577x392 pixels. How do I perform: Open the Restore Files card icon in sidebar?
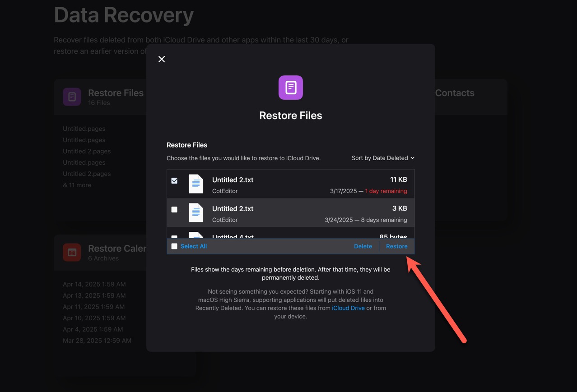(72, 97)
